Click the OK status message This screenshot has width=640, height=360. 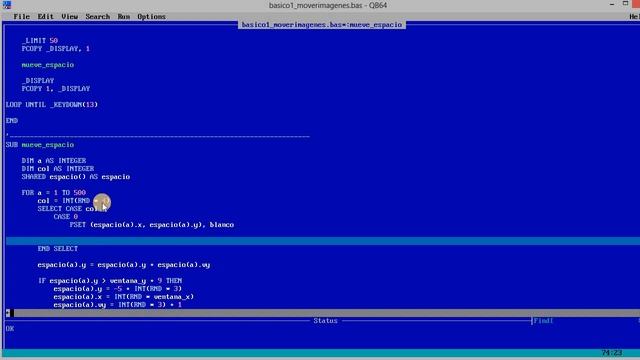pos(10,329)
